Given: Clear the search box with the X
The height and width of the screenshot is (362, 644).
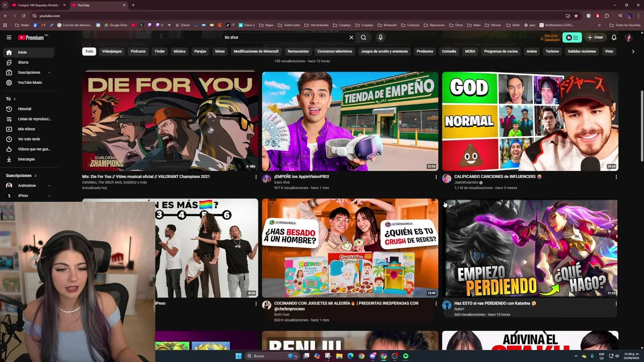Looking at the screenshot, I should pos(351,37).
